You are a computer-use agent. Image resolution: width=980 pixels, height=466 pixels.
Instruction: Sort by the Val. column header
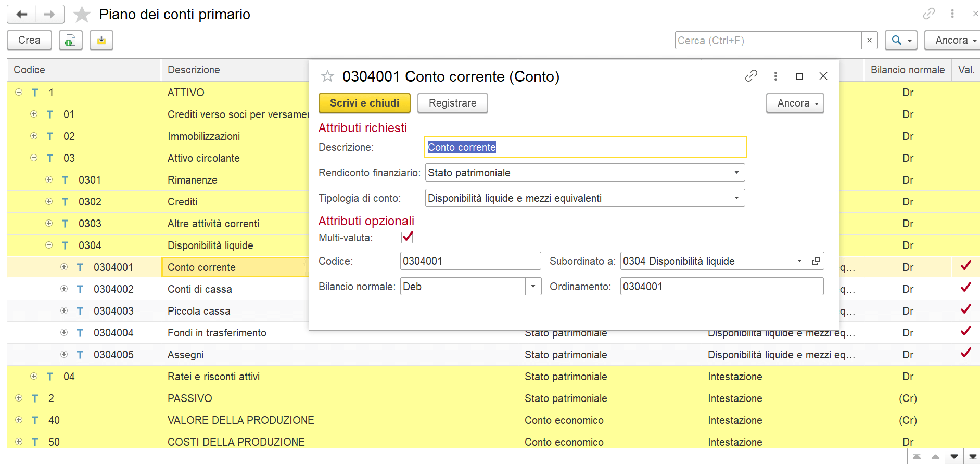point(966,70)
